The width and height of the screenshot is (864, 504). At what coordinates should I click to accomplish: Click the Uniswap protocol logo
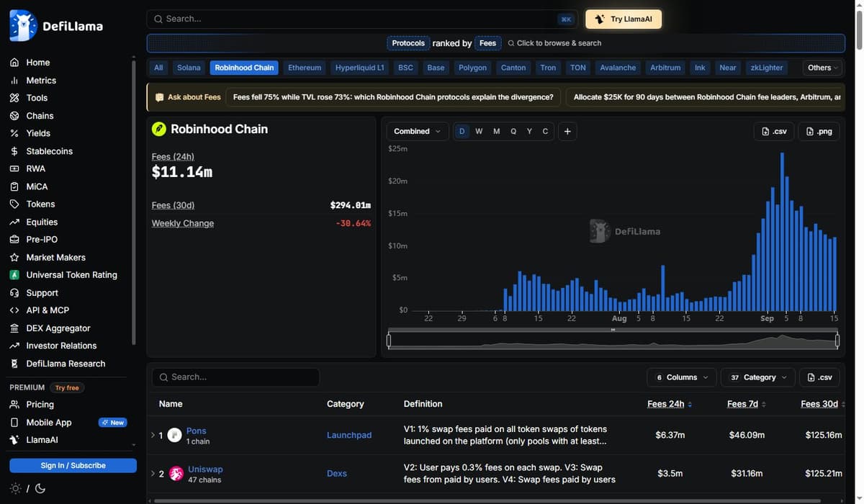click(176, 473)
